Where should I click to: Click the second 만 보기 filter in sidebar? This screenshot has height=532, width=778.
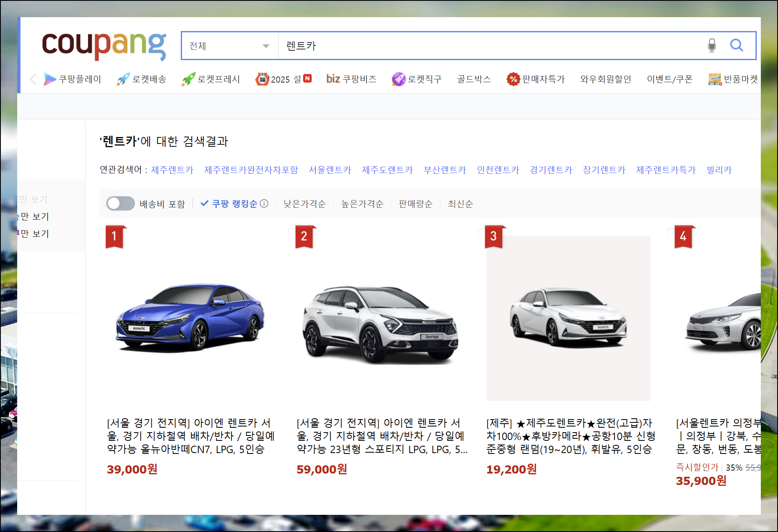(34, 216)
